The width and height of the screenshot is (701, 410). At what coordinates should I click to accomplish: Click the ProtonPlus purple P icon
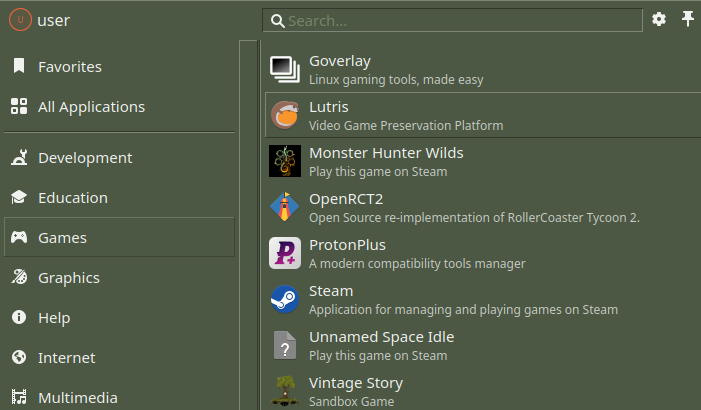[x=285, y=253]
